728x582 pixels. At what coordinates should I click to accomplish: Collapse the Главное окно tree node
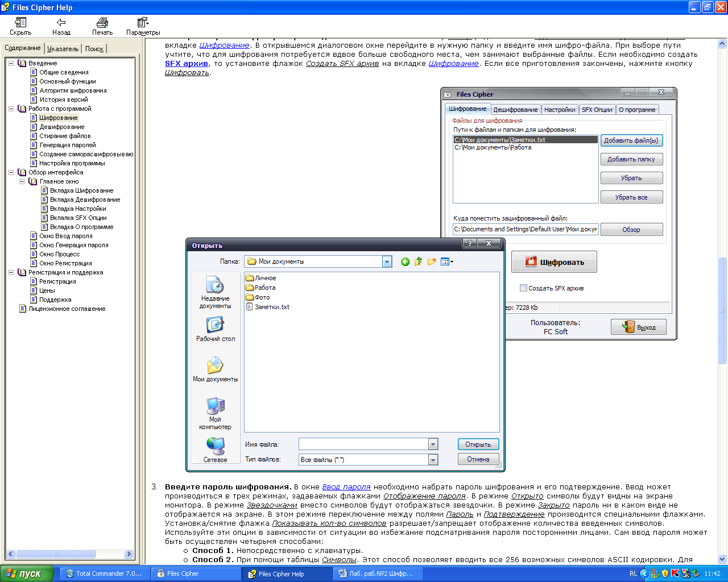tap(22, 181)
